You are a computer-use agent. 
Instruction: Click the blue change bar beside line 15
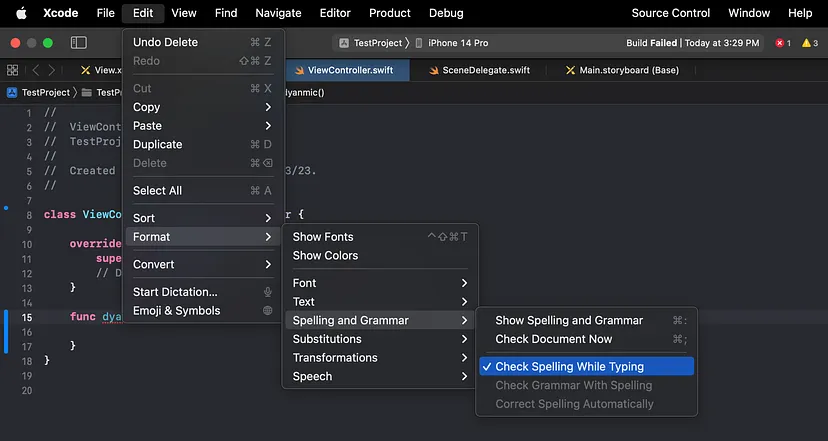(6, 332)
